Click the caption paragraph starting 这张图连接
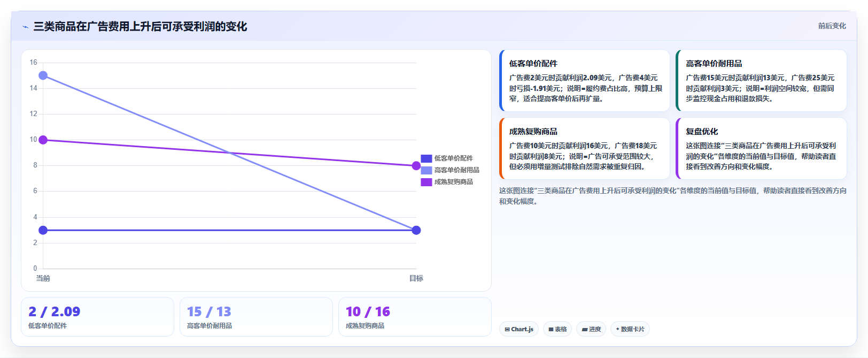 pos(672,196)
